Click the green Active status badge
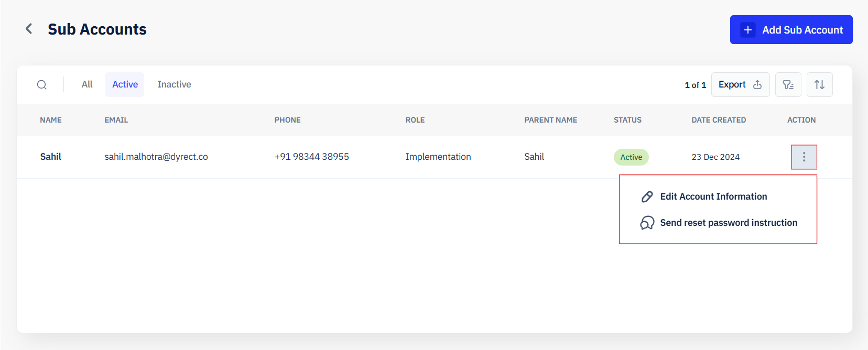 coord(631,157)
